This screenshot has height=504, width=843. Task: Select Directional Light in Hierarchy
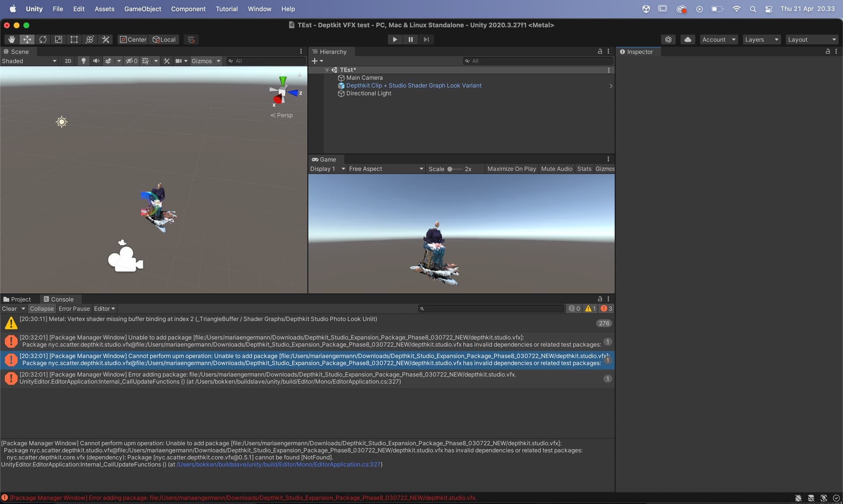click(x=368, y=93)
